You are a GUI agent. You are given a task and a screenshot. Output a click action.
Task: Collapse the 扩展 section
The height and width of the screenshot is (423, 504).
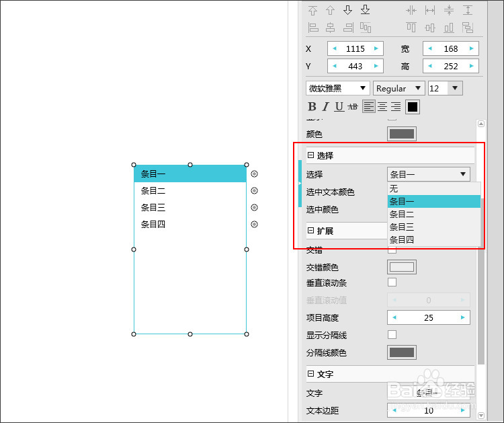click(x=310, y=231)
